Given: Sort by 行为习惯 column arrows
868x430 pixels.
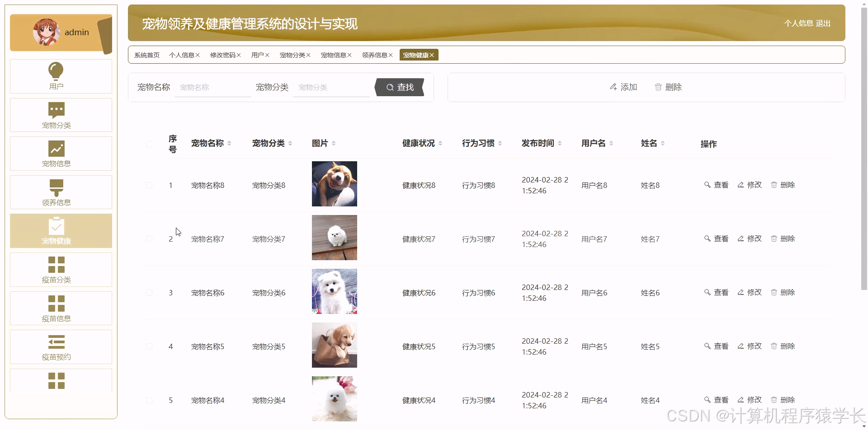Looking at the screenshot, I should coord(500,143).
